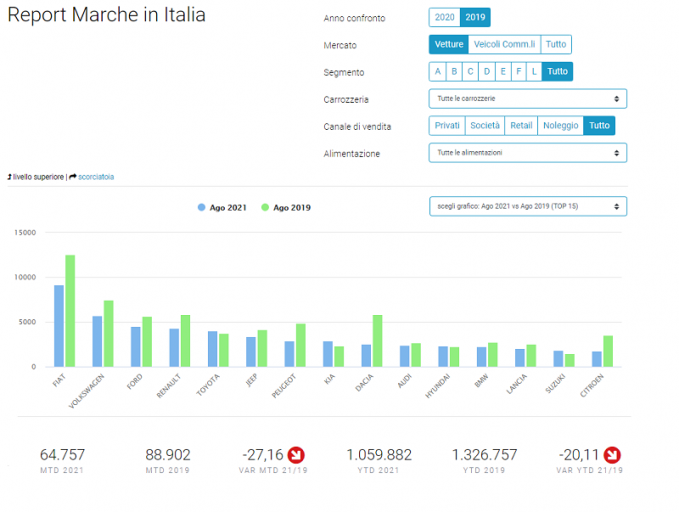Click the Report Marche in Italia heading

(x=106, y=15)
